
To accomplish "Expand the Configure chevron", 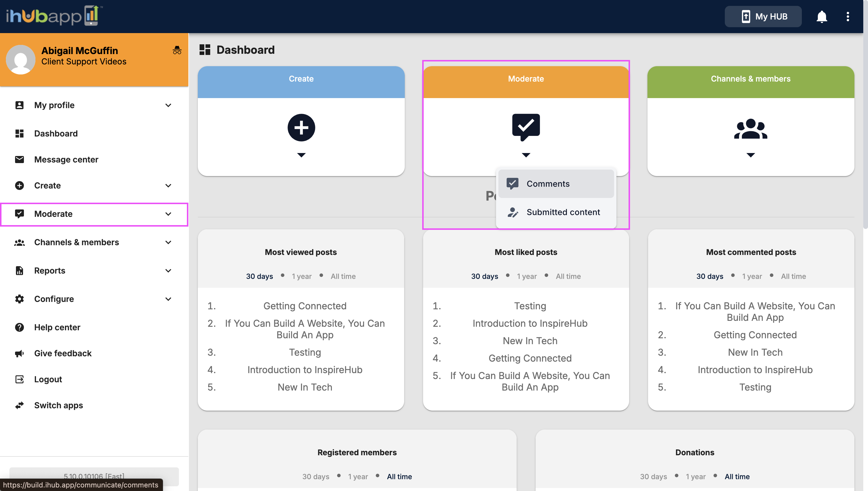I will [x=168, y=298].
